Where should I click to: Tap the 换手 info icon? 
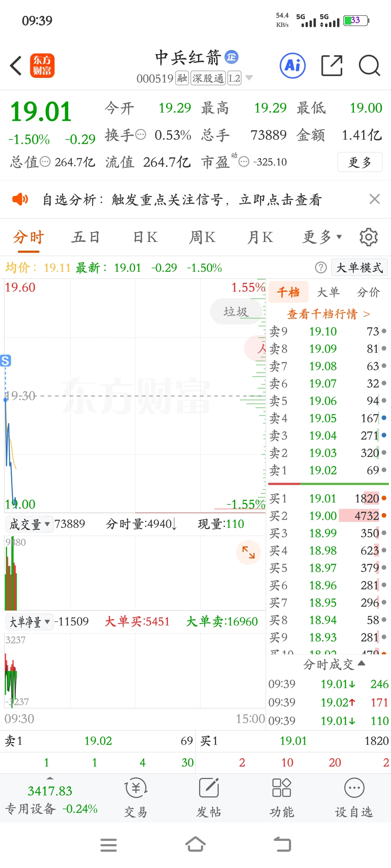point(140,135)
